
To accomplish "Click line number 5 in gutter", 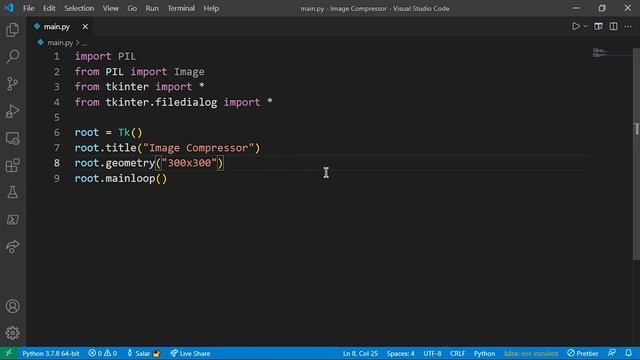I will (x=57, y=118).
